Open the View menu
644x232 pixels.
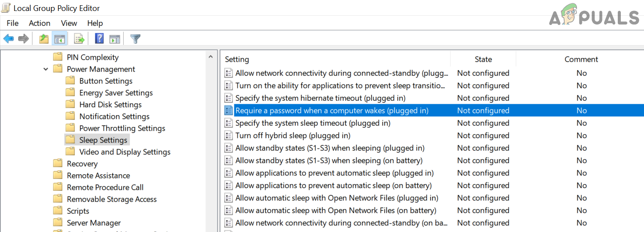coord(69,23)
